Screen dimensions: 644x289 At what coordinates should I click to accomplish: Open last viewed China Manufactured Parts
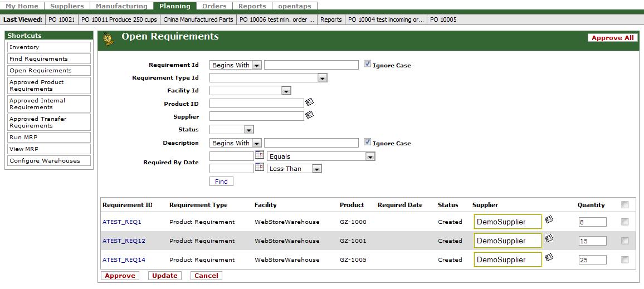click(x=198, y=19)
